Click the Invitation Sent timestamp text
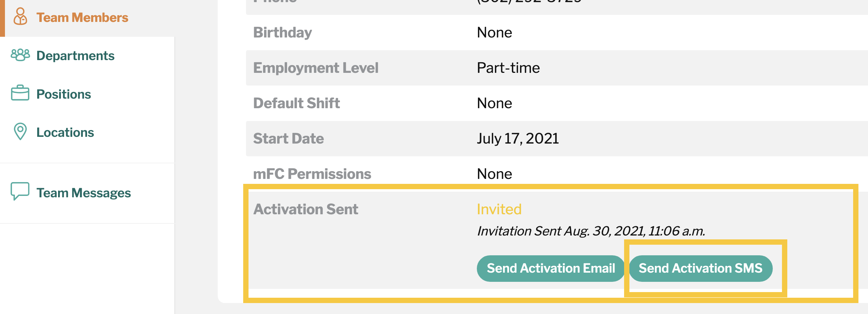 [x=591, y=231]
